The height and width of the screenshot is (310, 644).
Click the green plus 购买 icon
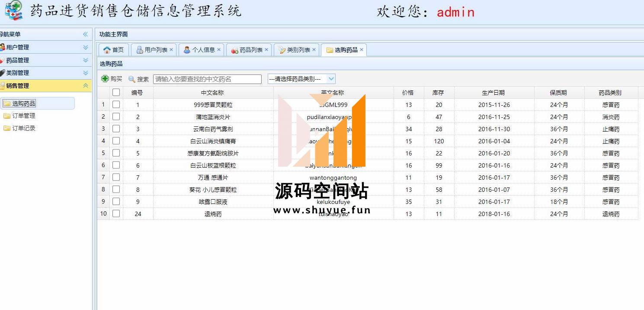(105, 79)
